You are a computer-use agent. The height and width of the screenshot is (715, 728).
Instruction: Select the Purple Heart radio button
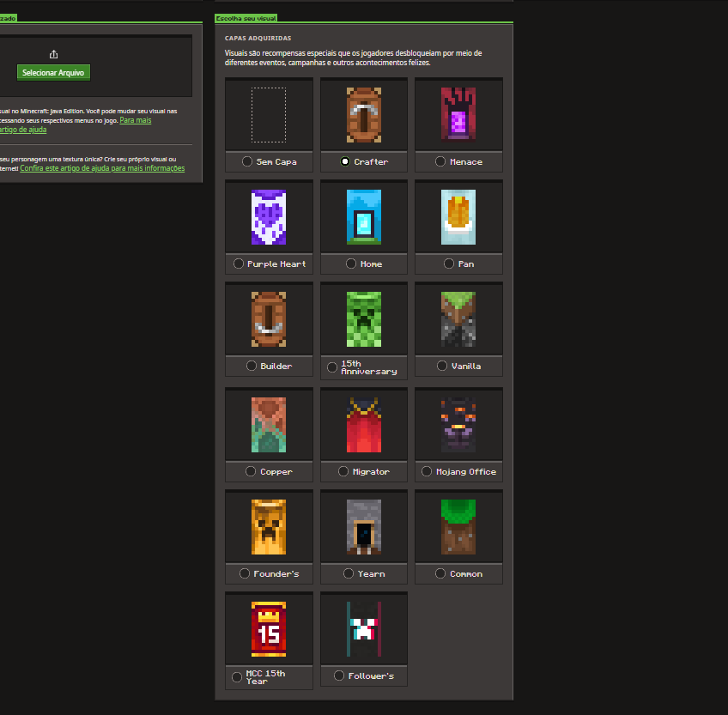pyautogui.click(x=238, y=264)
